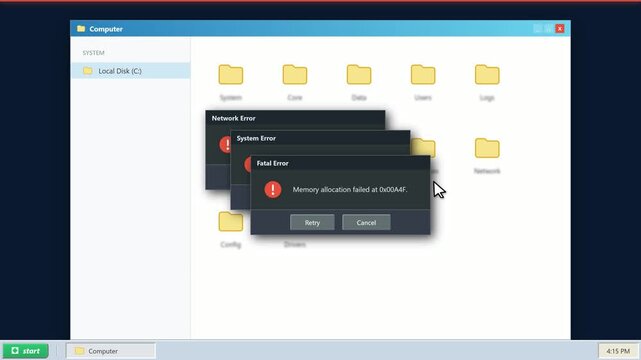Open the Logs folder

487,75
